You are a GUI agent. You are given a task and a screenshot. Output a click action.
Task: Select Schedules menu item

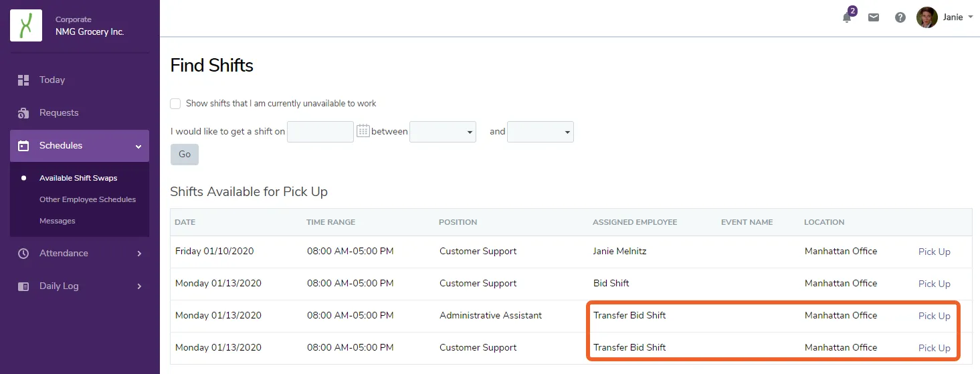[x=80, y=145]
